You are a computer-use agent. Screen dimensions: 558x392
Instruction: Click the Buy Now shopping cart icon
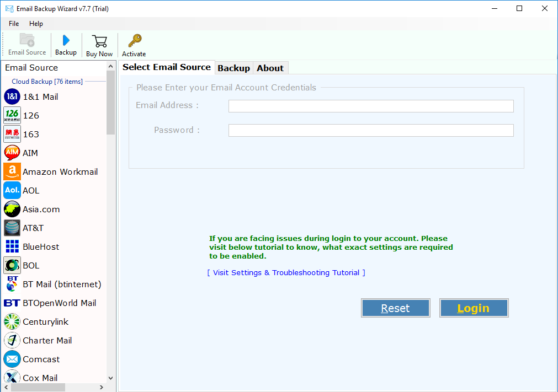[x=99, y=41]
